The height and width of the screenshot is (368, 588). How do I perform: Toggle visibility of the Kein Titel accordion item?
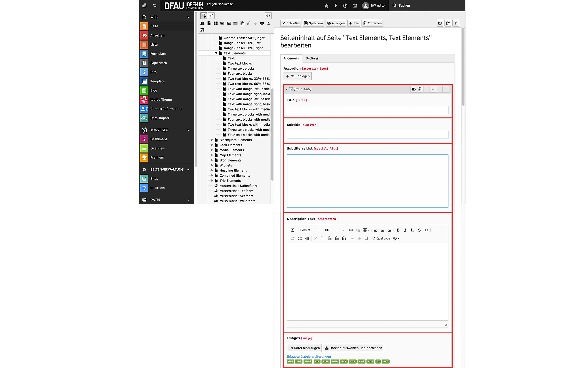point(413,89)
